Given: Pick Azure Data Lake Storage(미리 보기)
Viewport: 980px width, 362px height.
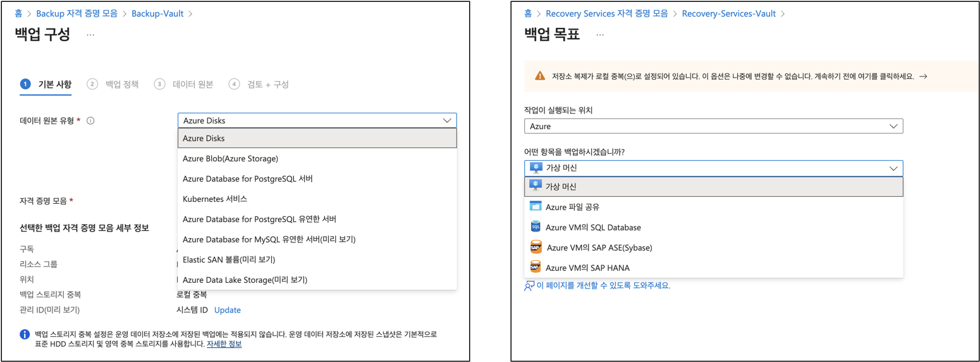Looking at the screenshot, I should [x=317, y=280].
